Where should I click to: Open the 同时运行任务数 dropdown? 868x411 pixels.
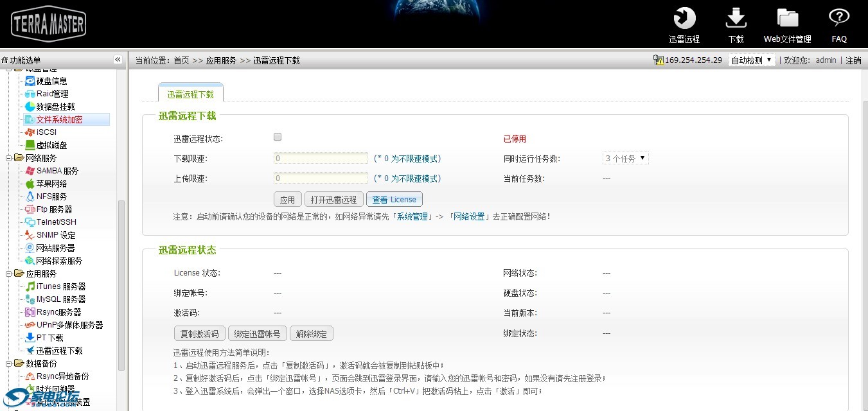(x=625, y=158)
